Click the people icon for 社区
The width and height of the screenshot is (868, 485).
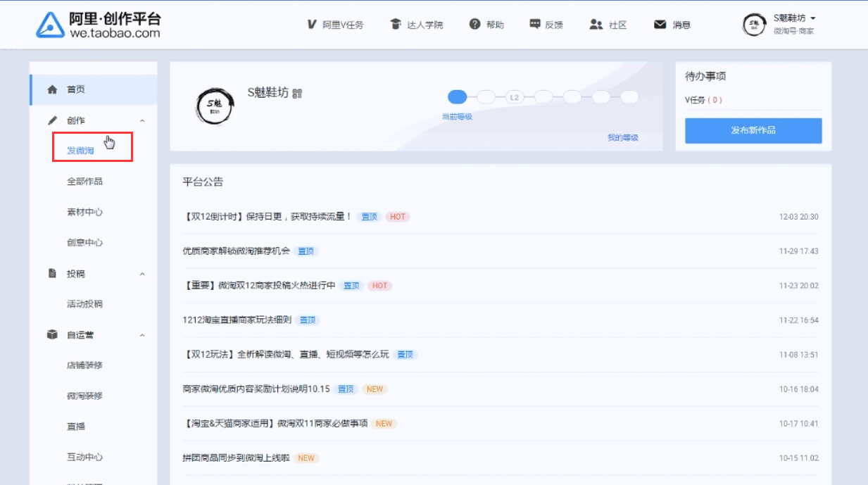596,25
